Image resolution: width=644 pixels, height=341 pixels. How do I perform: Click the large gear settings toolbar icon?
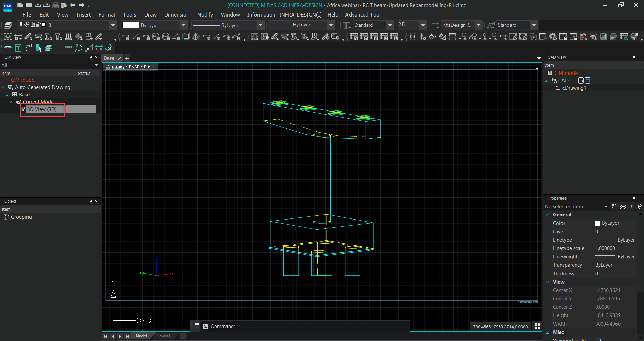tap(553, 36)
